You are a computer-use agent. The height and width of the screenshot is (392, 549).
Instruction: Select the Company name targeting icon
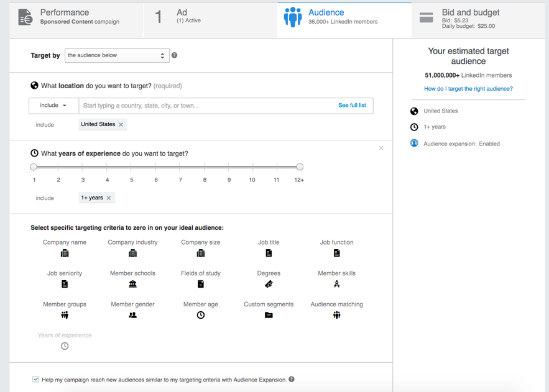(x=65, y=253)
